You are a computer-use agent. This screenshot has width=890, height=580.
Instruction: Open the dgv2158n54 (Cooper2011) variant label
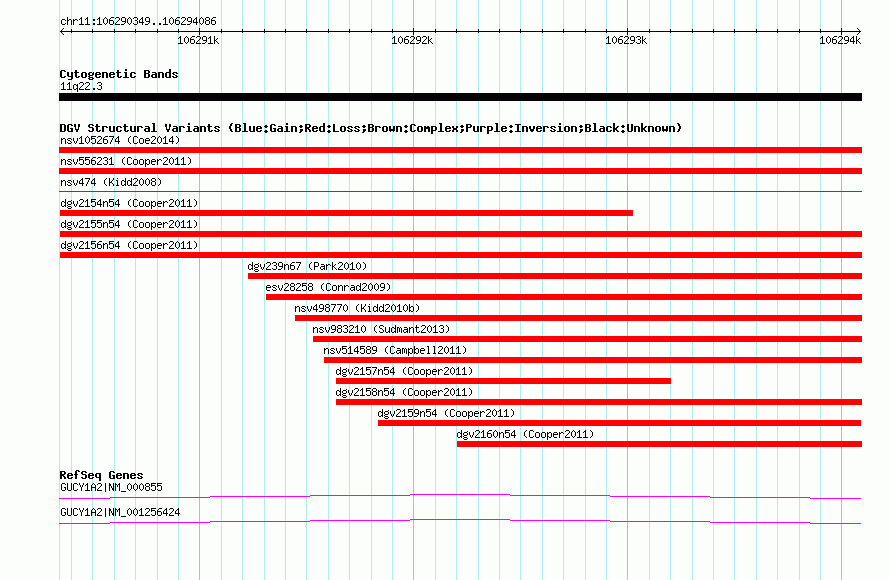pos(404,392)
